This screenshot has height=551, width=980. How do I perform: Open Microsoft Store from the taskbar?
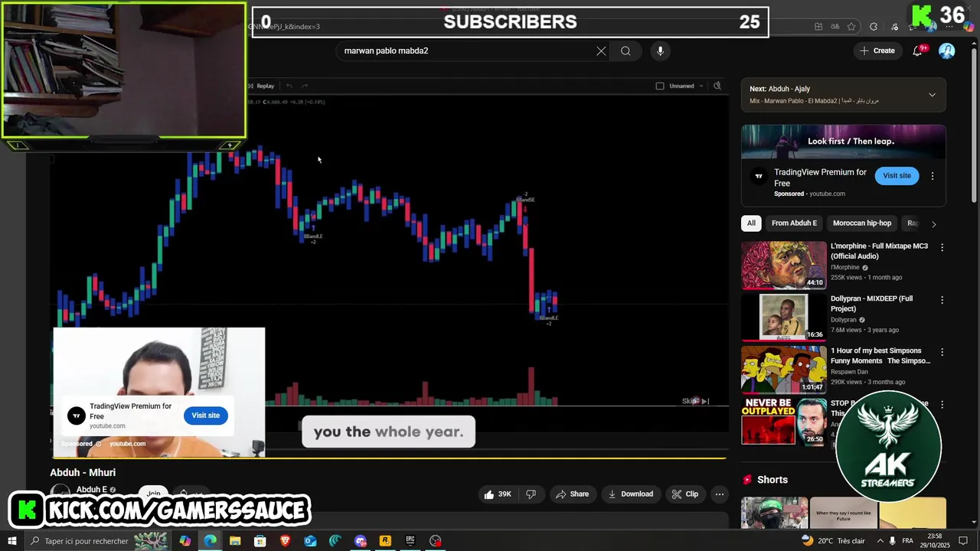tap(260, 541)
